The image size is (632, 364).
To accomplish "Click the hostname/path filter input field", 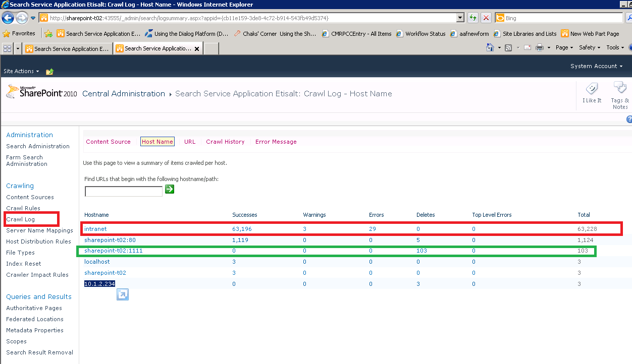I will [123, 191].
